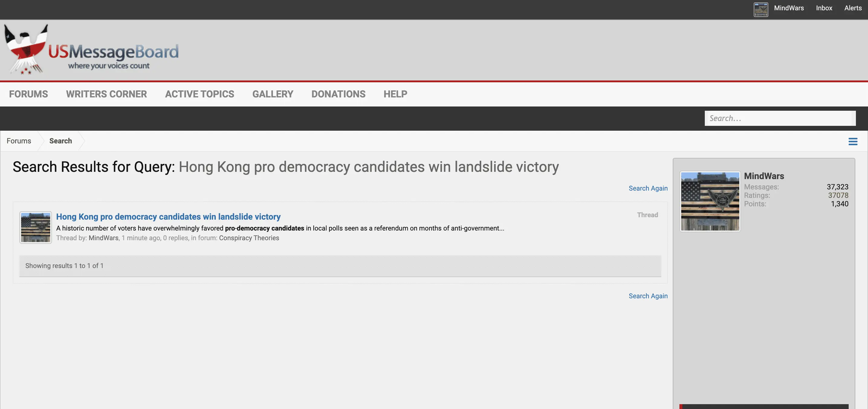This screenshot has width=868, height=409.
Task: Open the Inbox link in top bar
Action: [x=824, y=8]
